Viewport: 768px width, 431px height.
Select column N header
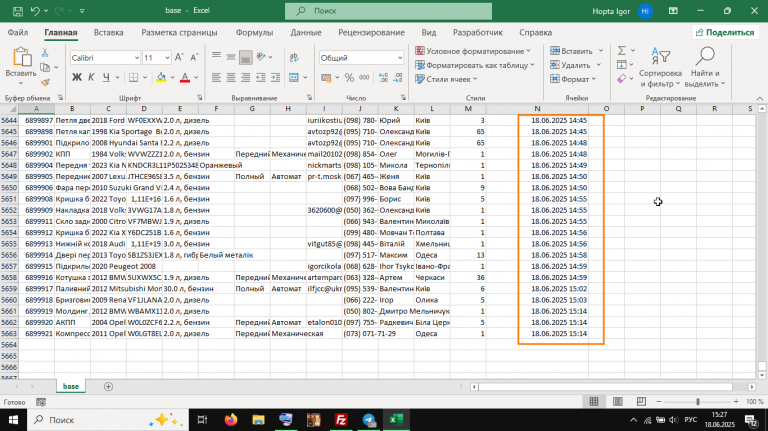click(x=537, y=109)
